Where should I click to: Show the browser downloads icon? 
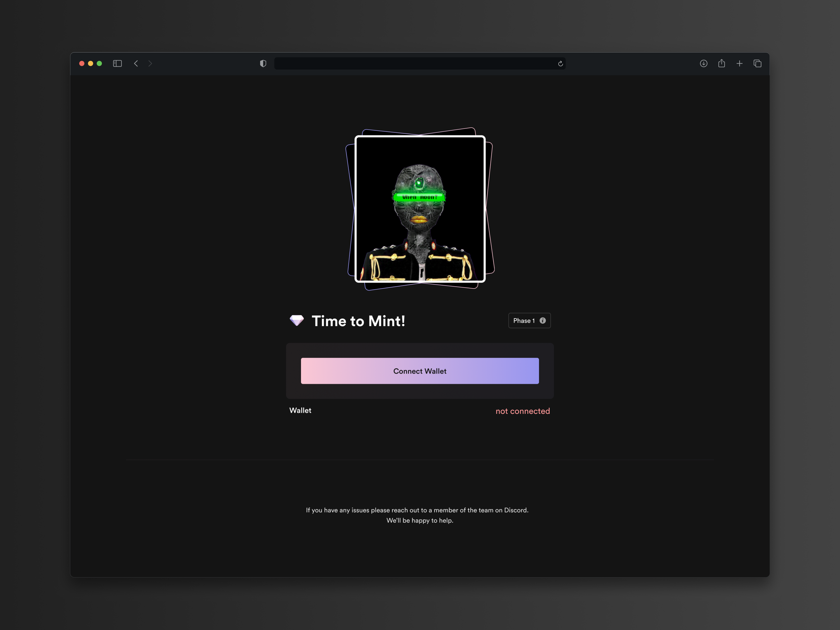click(703, 63)
